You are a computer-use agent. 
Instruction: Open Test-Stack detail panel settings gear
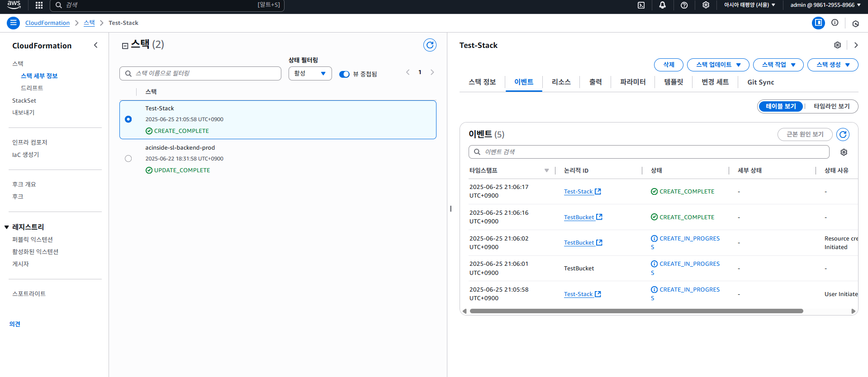point(838,45)
